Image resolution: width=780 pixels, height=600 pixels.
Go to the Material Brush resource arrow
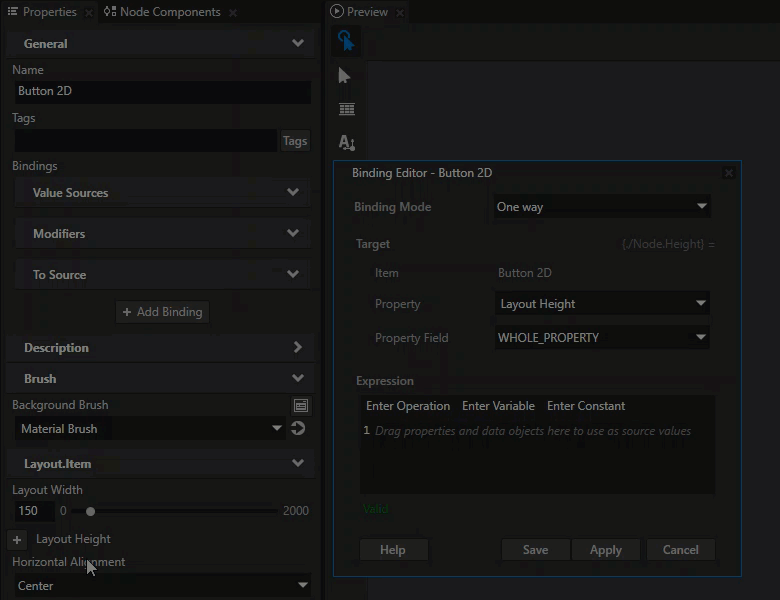click(x=298, y=429)
